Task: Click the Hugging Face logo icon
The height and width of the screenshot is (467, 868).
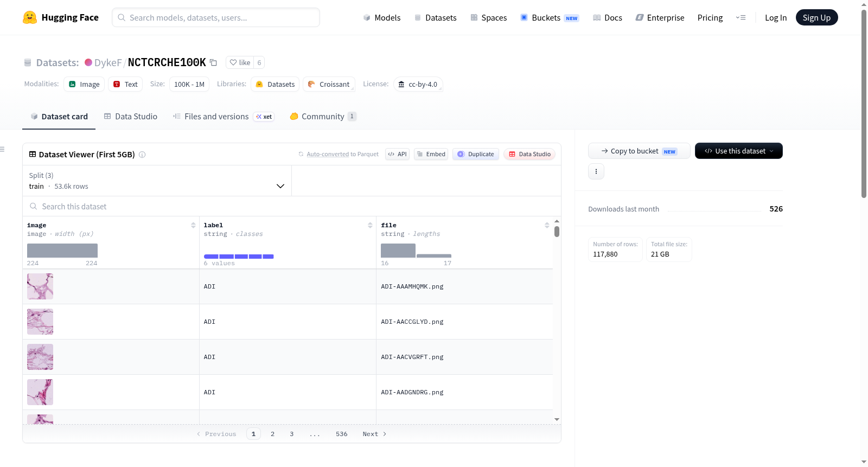Action: [30, 17]
